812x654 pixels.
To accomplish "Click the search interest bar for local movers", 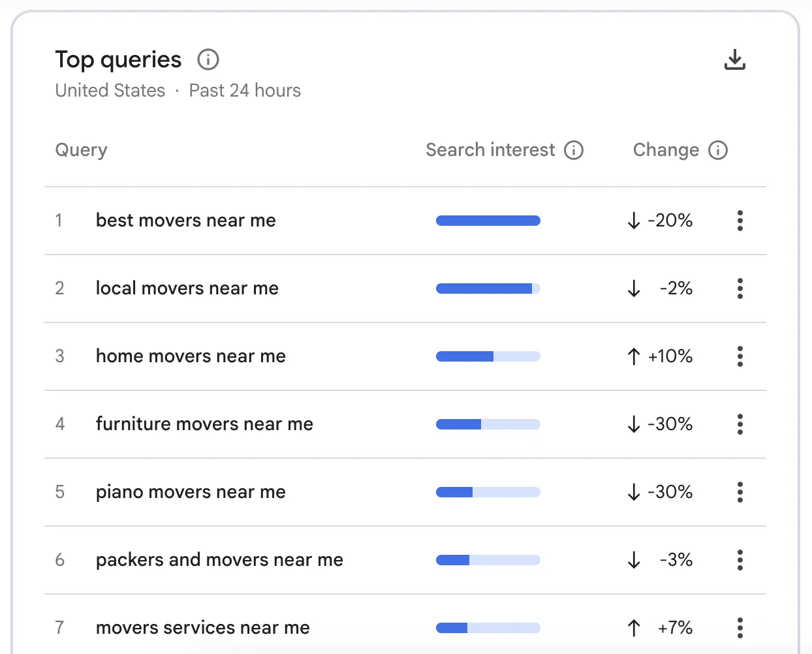I will [x=488, y=288].
